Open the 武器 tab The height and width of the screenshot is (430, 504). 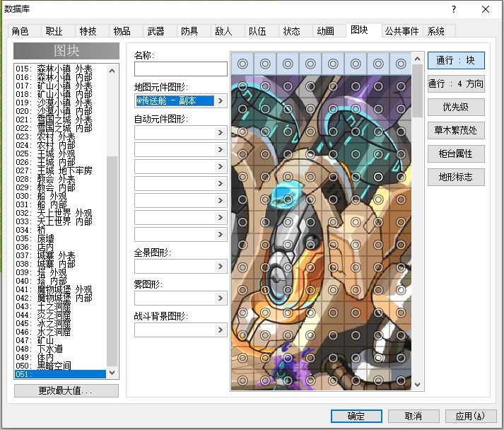(160, 31)
